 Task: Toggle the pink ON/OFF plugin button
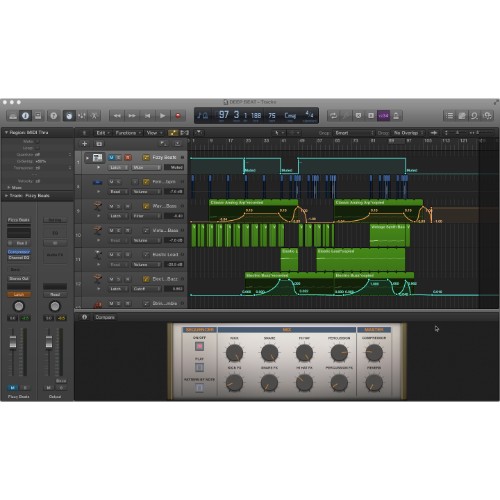tap(199, 346)
